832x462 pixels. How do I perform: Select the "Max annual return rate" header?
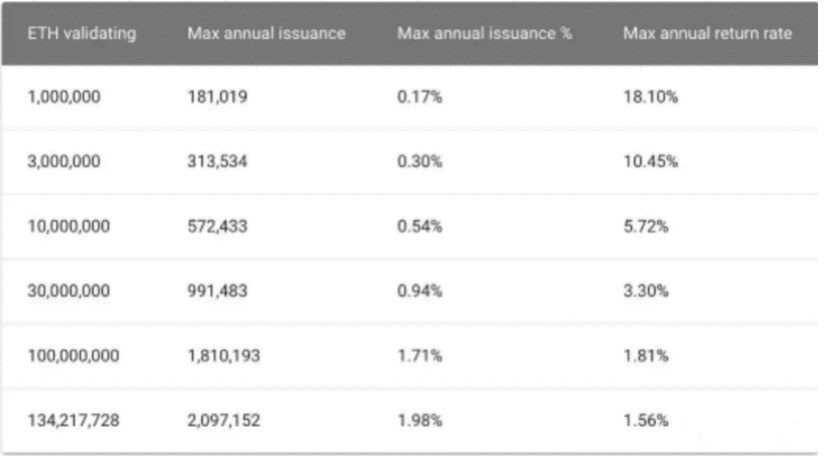coord(707,34)
